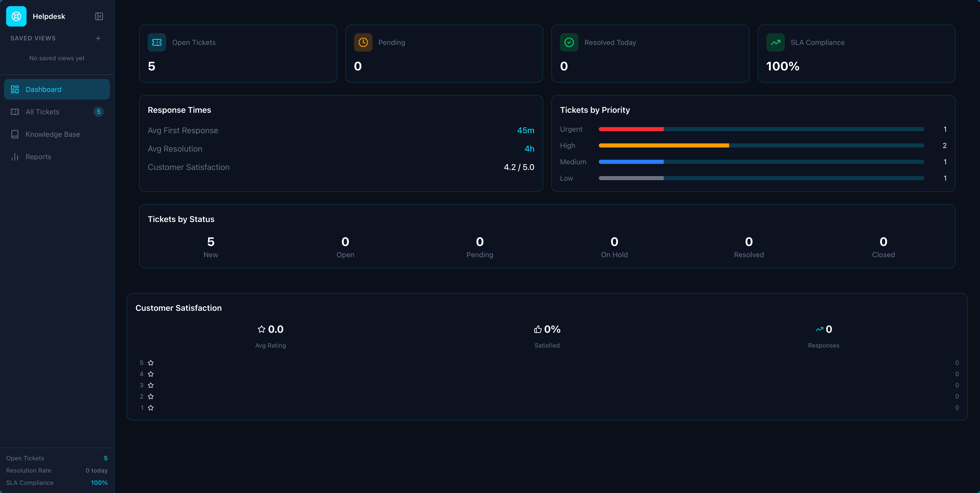Image resolution: width=980 pixels, height=493 pixels.
Task: Open the Reports page
Action: pos(38,157)
